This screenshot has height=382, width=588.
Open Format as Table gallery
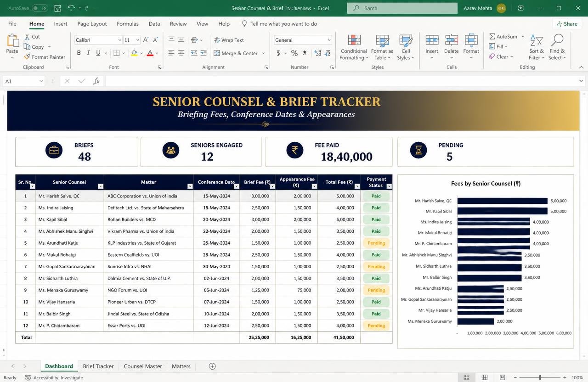click(382, 47)
